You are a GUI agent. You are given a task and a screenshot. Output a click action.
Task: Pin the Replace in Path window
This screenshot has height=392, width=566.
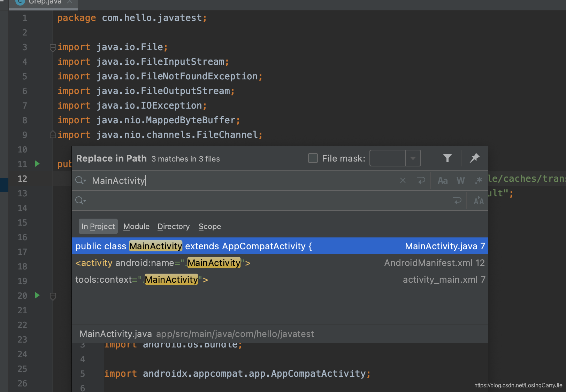474,158
